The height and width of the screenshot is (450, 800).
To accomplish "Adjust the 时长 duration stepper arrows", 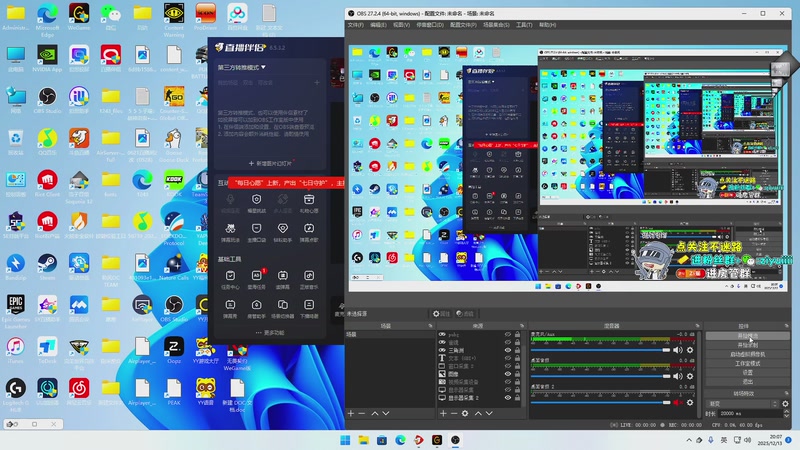I will coord(786,413).
